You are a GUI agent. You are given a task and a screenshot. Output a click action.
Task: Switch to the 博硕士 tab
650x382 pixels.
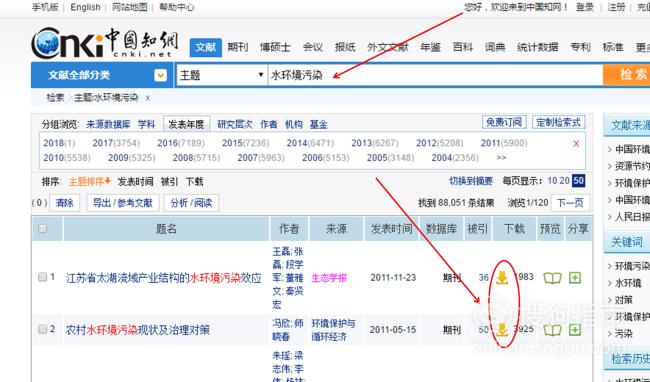[275, 47]
